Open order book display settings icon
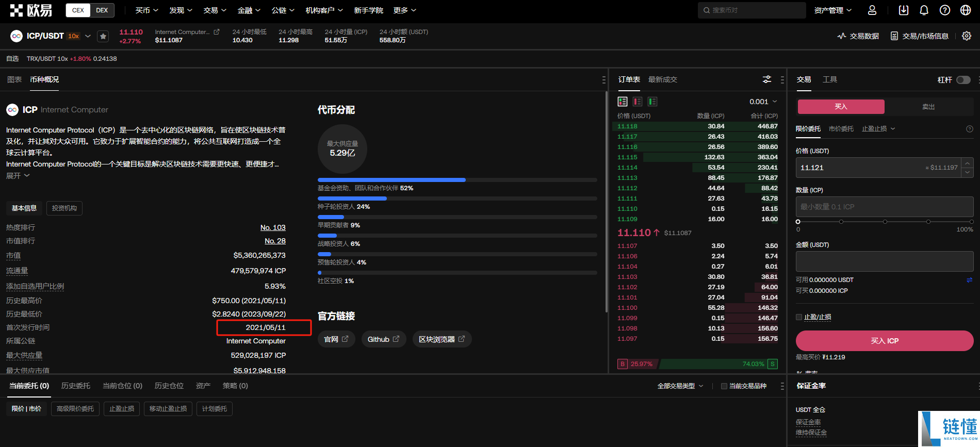Viewport: 980px width, 447px height. [767, 79]
